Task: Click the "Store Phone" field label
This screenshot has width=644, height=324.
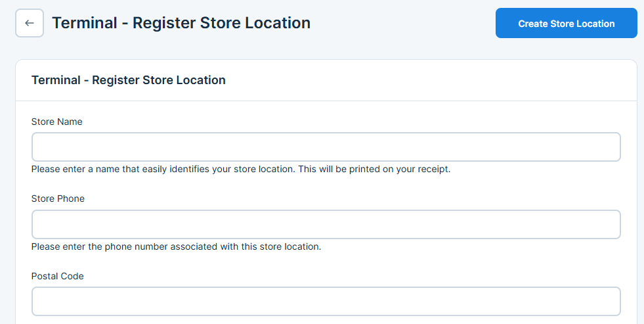Action: coord(58,198)
